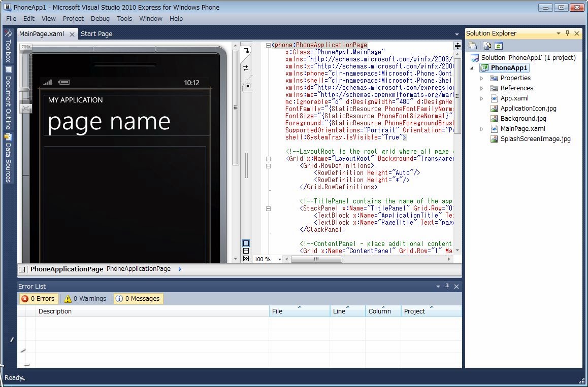Expand the PhoneApplicationPage breadcrumb arrow
This screenshot has height=387, width=588.
(180, 269)
